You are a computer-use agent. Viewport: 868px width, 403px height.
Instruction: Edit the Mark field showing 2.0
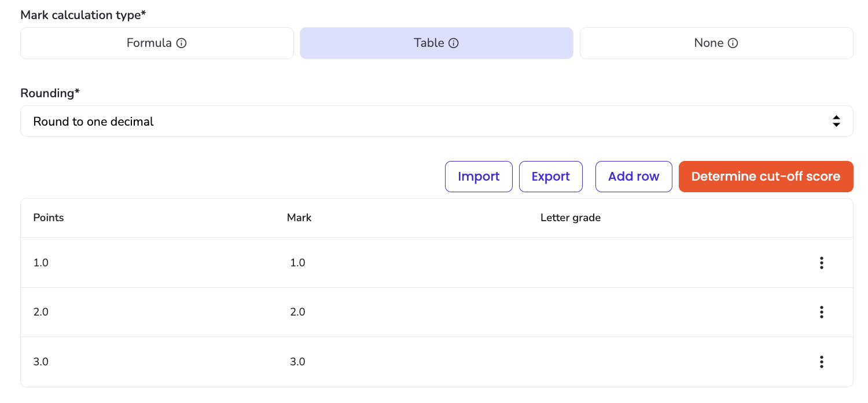pos(297,312)
